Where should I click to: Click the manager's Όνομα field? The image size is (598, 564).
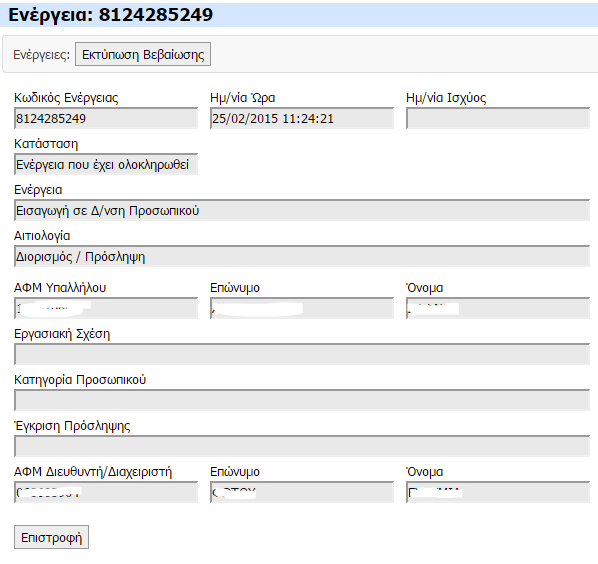tap(498, 492)
